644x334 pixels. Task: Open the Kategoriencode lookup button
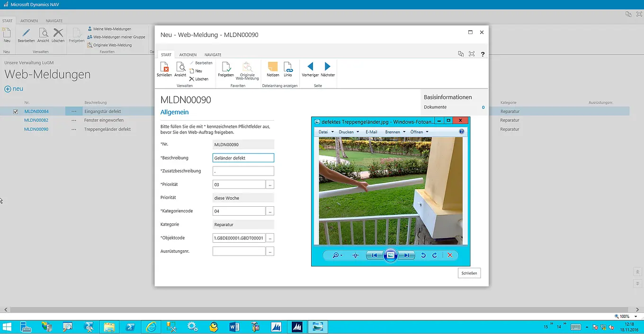tap(270, 211)
